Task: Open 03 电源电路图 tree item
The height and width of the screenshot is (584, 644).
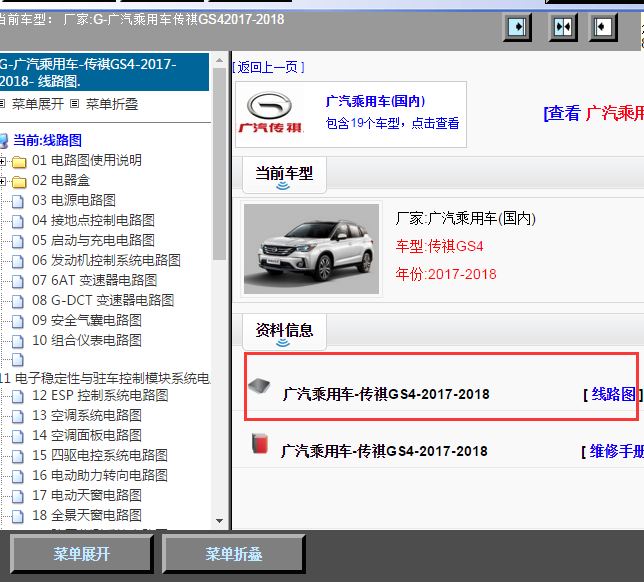Action: (74, 201)
